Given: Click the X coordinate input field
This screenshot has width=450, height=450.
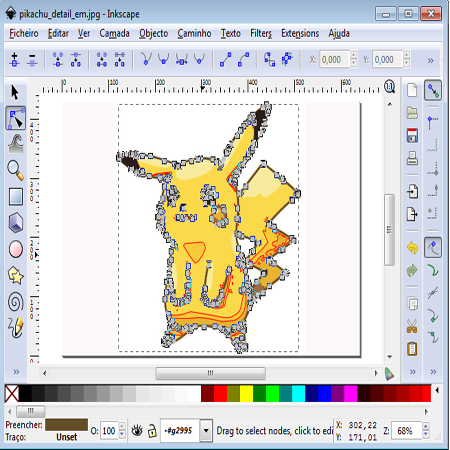Looking at the screenshot, I should (334, 59).
